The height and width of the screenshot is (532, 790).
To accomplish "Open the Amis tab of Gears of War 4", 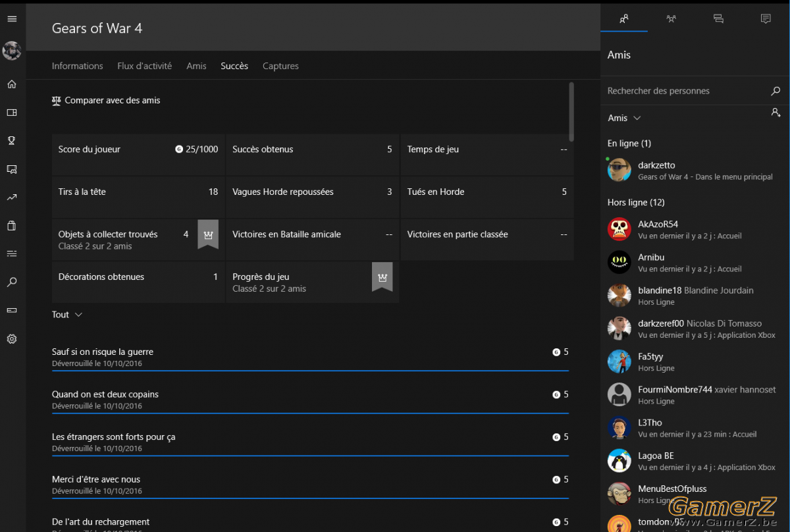I will [x=196, y=66].
